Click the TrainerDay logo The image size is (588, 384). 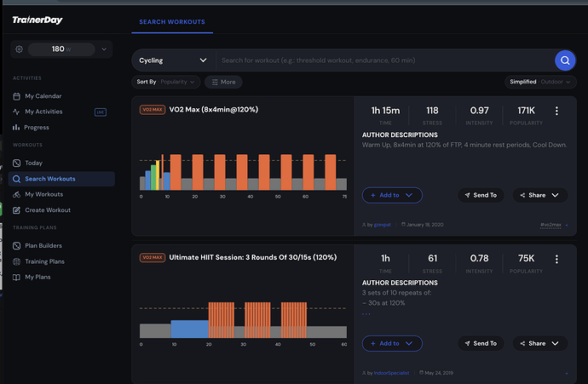click(x=37, y=20)
